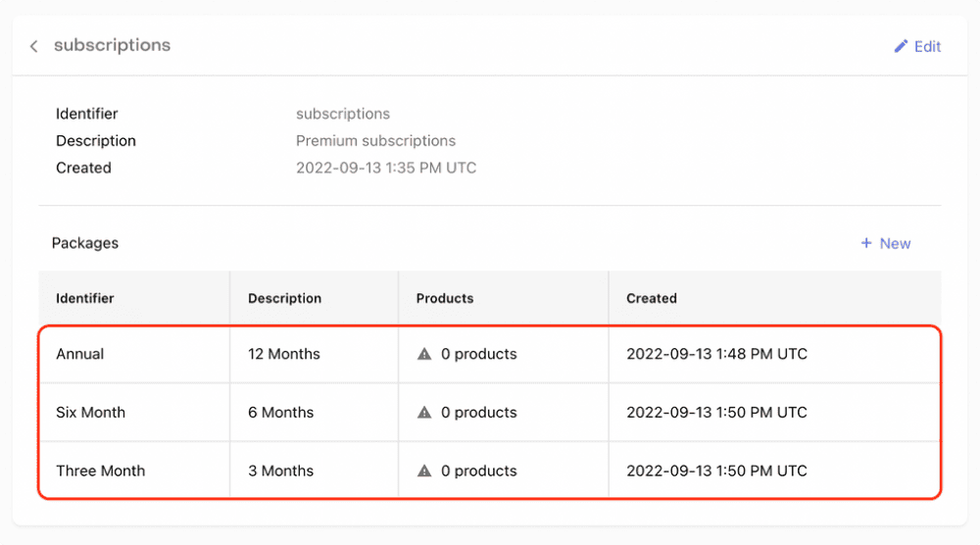Click the back chevron beside subscriptions

(34, 46)
